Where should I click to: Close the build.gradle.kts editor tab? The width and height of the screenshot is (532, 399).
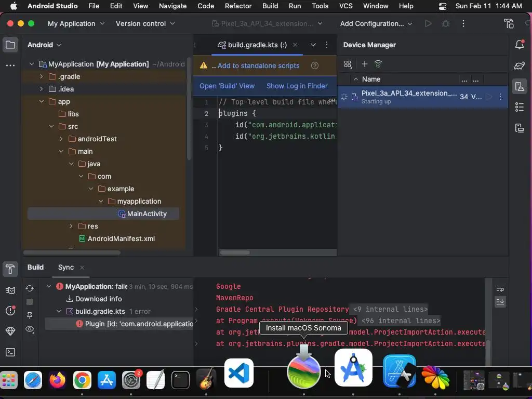[x=295, y=45]
